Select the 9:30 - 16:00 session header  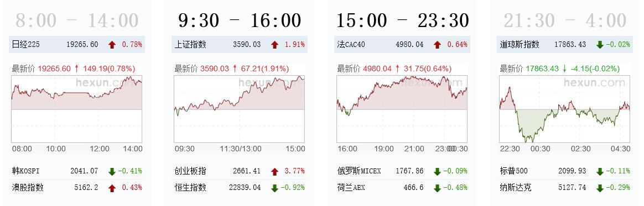coord(240,20)
